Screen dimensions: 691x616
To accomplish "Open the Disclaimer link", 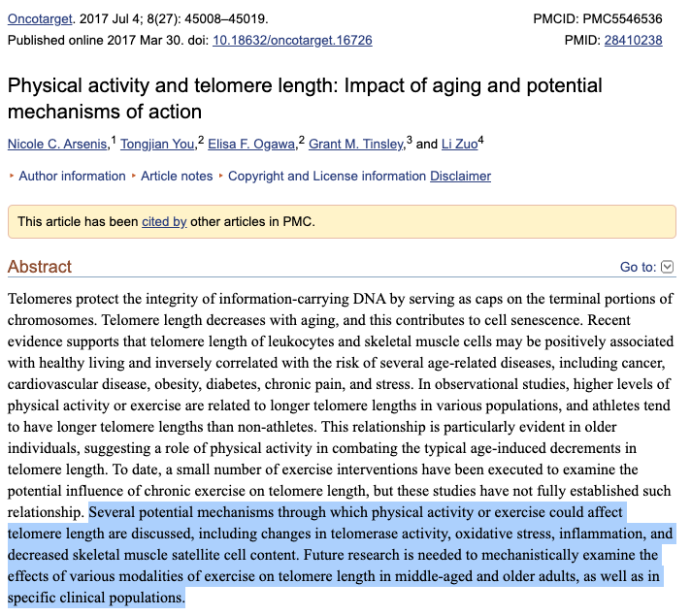I will click(461, 176).
